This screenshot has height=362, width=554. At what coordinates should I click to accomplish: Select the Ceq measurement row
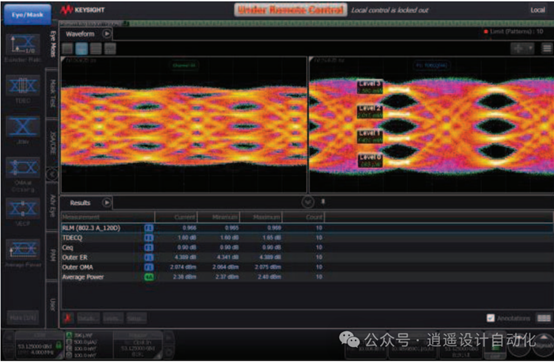307,248
